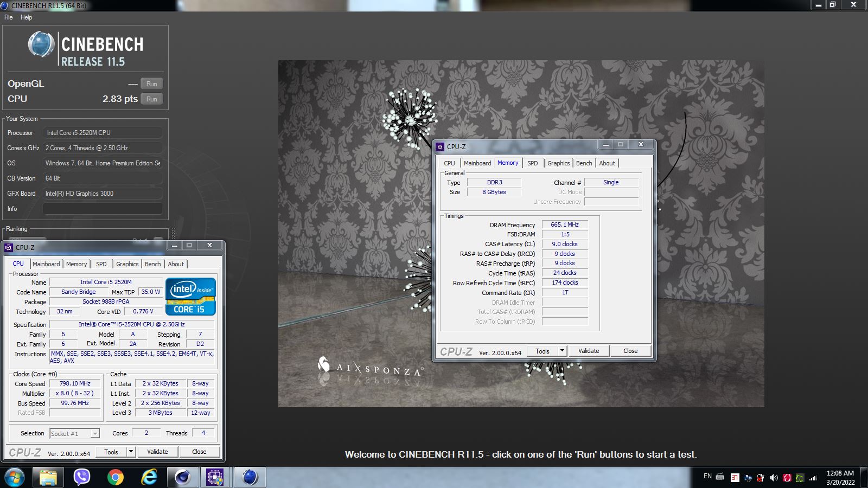Viewport: 868px width, 488px height.
Task: Click the Single channel value
Action: pos(611,182)
